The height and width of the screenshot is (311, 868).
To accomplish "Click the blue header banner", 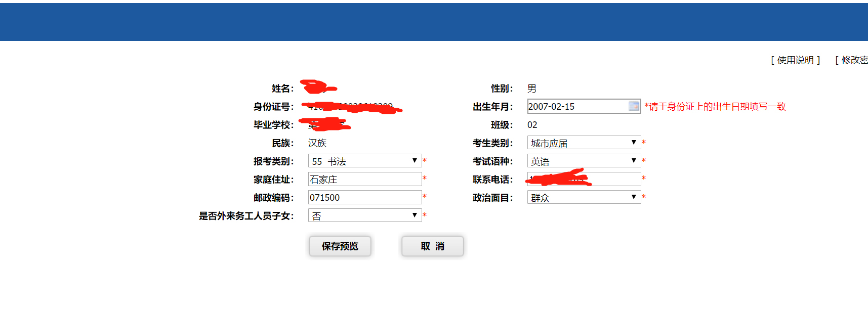I will (434, 22).
